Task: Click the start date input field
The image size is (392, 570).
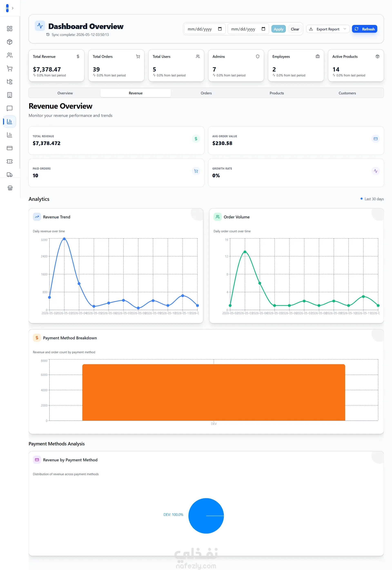Action: pos(205,29)
